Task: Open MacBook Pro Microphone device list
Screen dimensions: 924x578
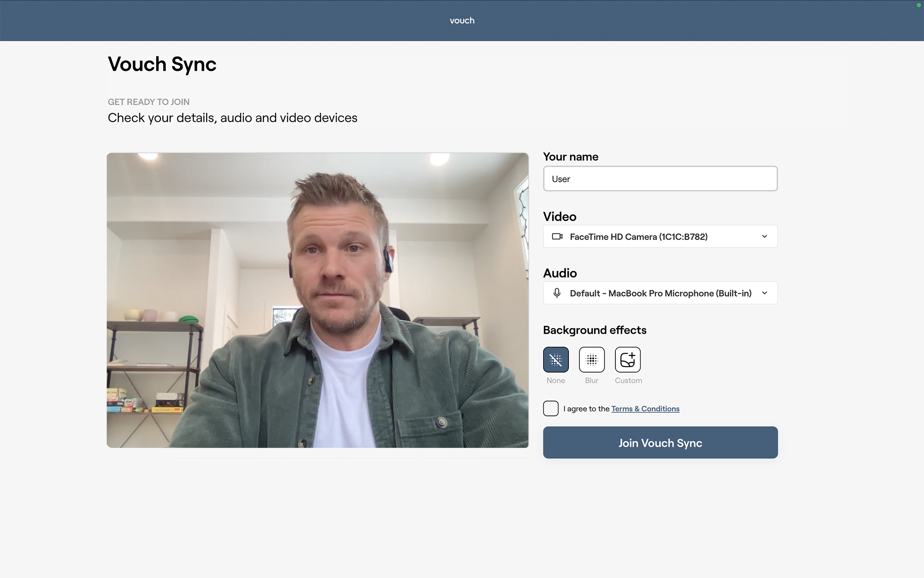Action: pos(661,293)
